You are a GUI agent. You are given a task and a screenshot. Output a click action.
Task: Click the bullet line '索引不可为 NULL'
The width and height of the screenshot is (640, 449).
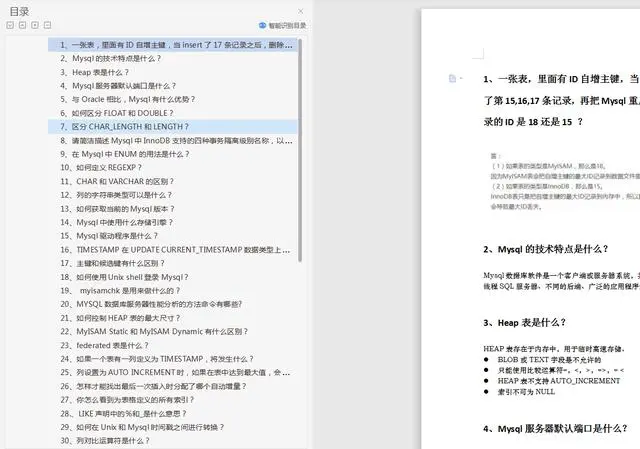pos(526,391)
